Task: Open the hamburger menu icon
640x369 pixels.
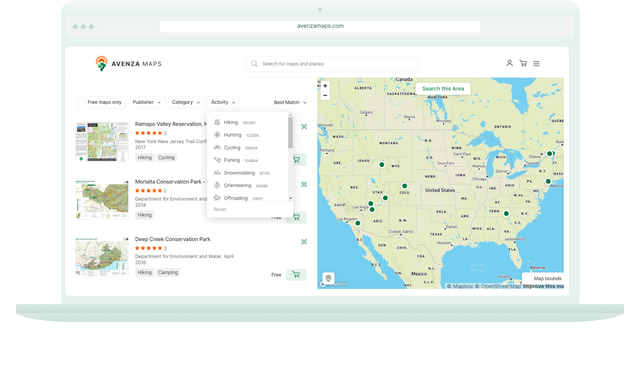Action: click(536, 64)
